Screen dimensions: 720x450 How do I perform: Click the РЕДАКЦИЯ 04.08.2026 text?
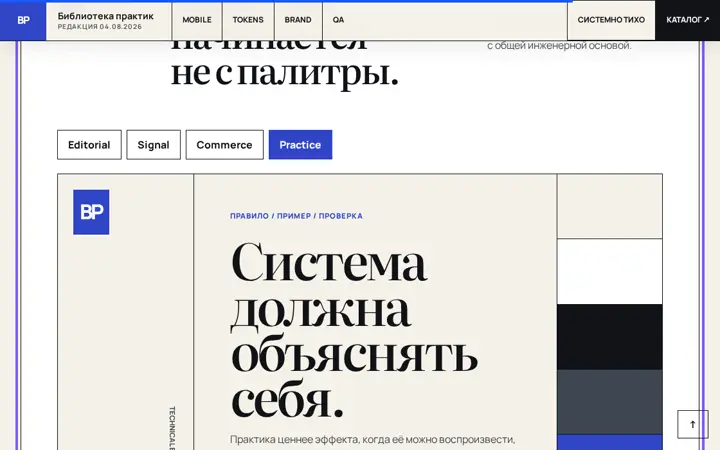coord(100,27)
